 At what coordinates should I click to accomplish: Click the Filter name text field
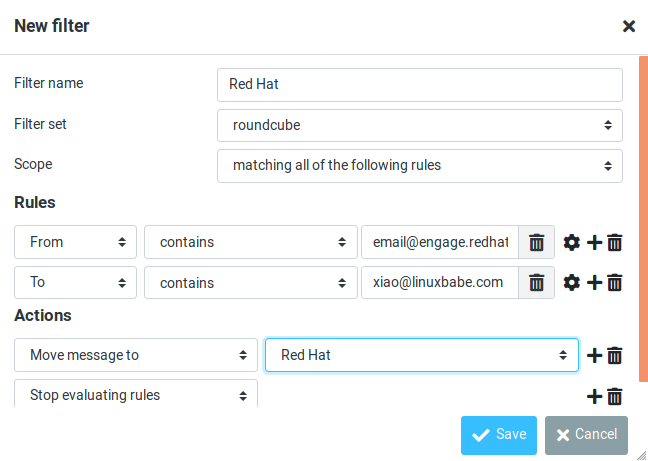(419, 85)
